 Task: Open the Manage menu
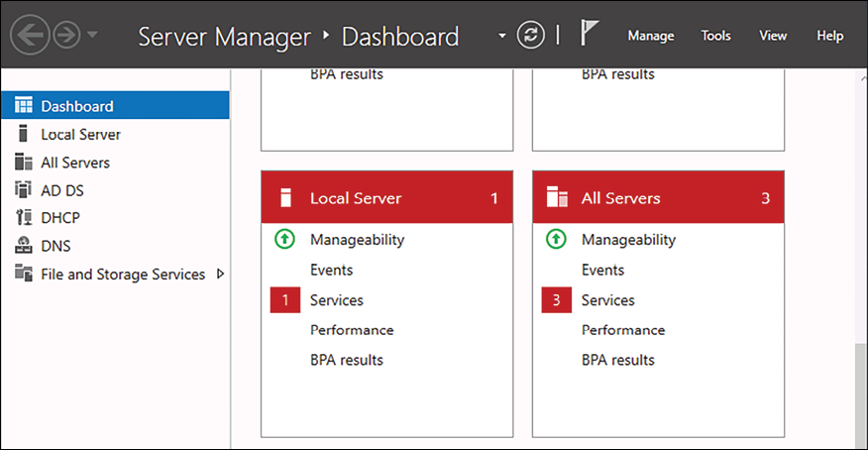(x=651, y=36)
